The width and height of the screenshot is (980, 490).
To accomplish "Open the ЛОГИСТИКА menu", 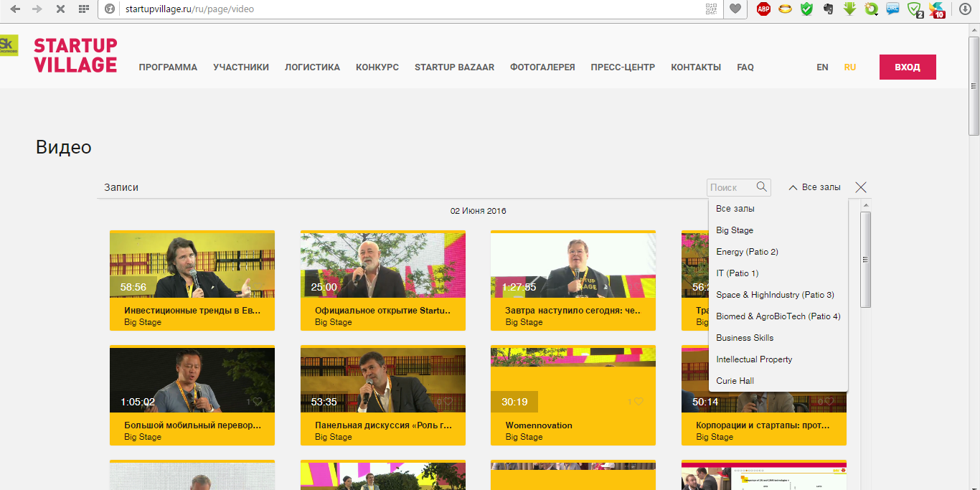I will 312,67.
